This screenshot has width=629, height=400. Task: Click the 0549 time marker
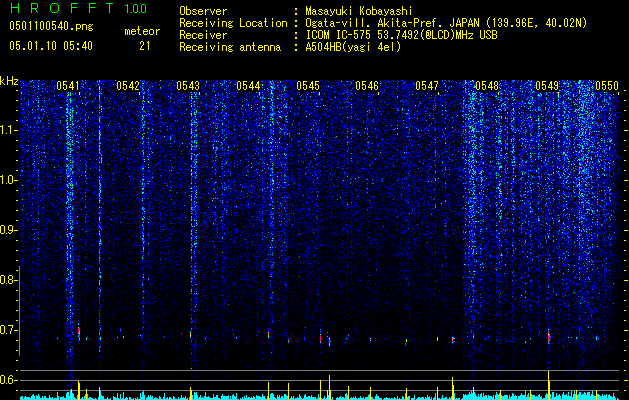(547, 86)
